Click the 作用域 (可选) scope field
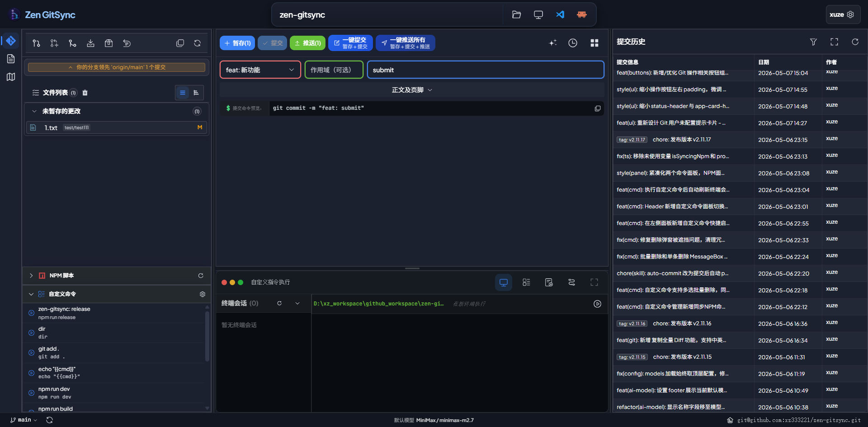This screenshot has width=868, height=427. point(334,70)
